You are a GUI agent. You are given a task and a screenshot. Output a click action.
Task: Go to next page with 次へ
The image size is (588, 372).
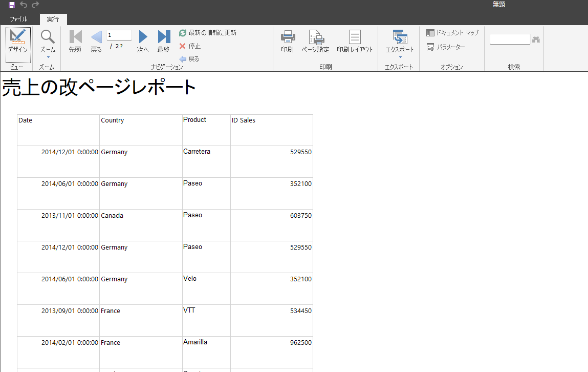(x=142, y=42)
